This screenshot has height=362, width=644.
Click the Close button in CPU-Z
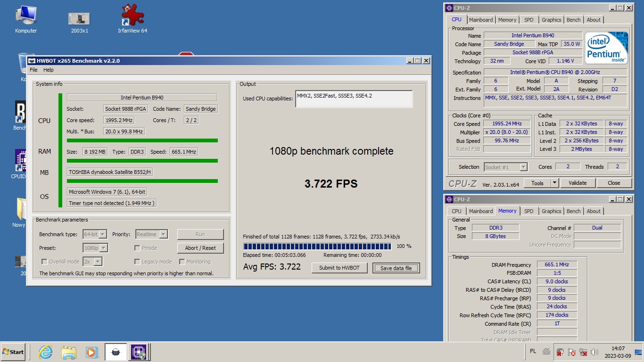point(614,183)
